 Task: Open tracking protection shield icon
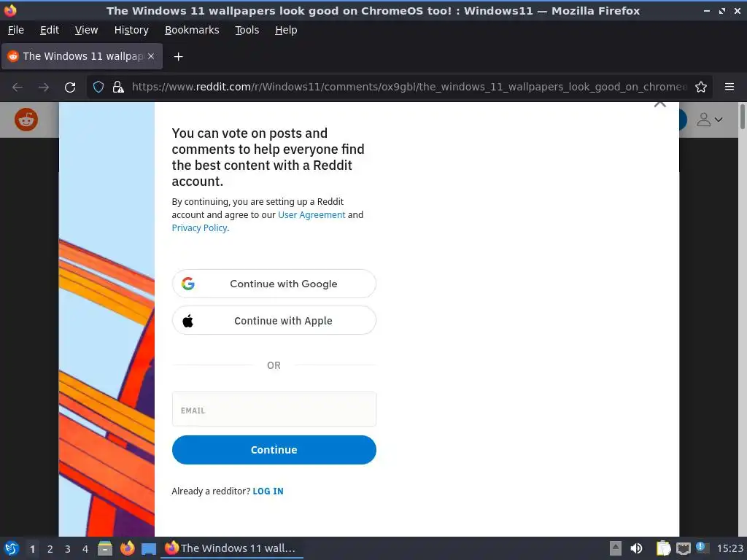pyautogui.click(x=98, y=87)
